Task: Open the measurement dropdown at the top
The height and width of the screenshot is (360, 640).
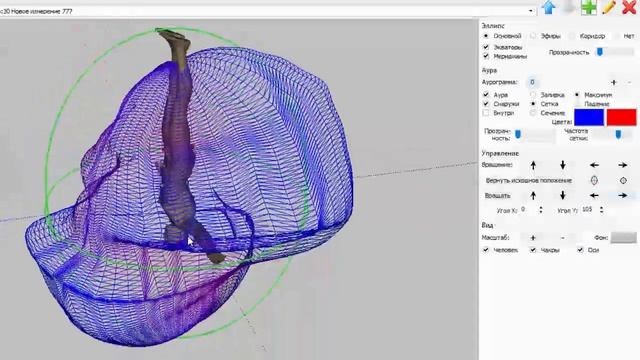Action: click(x=531, y=11)
